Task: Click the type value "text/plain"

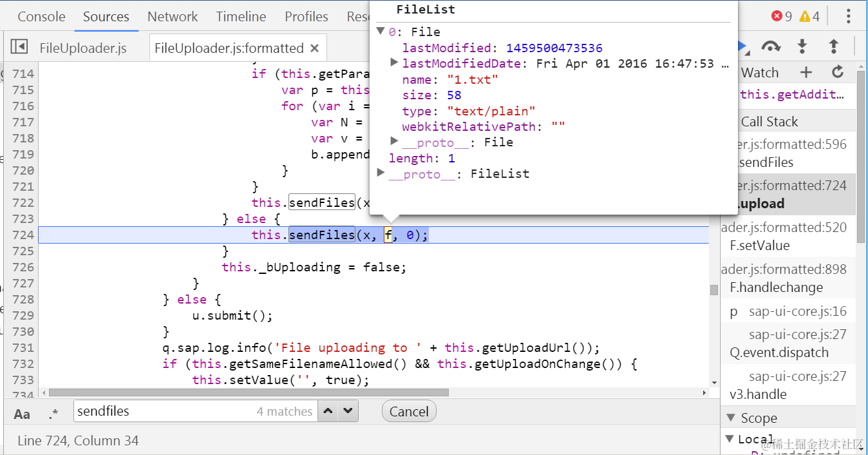Action: click(x=491, y=111)
